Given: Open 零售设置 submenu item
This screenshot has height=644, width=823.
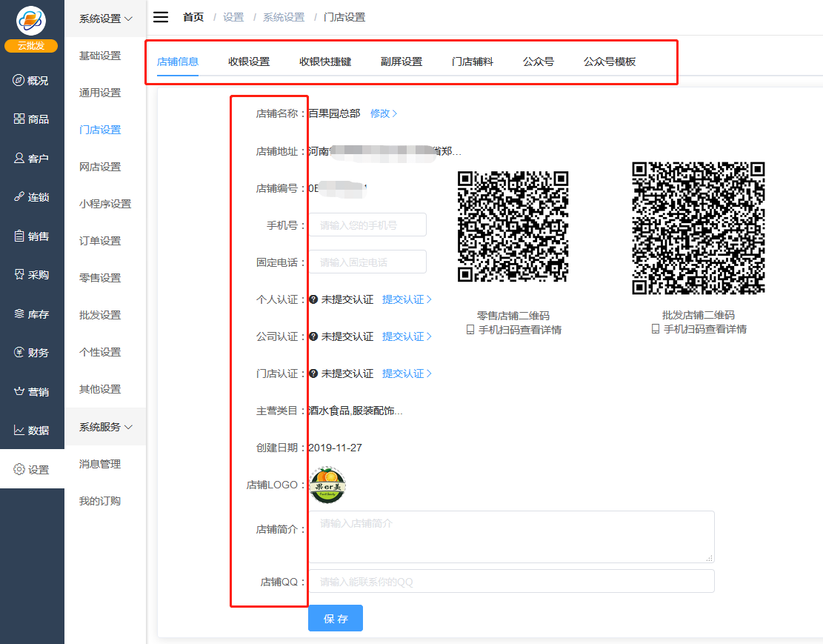Looking at the screenshot, I should 100,278.
